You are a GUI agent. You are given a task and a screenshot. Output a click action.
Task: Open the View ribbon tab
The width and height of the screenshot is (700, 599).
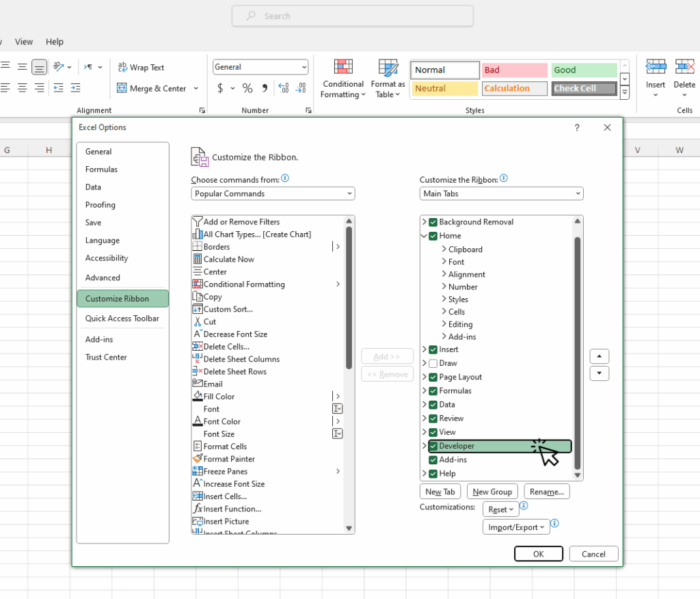coord(24,42)
